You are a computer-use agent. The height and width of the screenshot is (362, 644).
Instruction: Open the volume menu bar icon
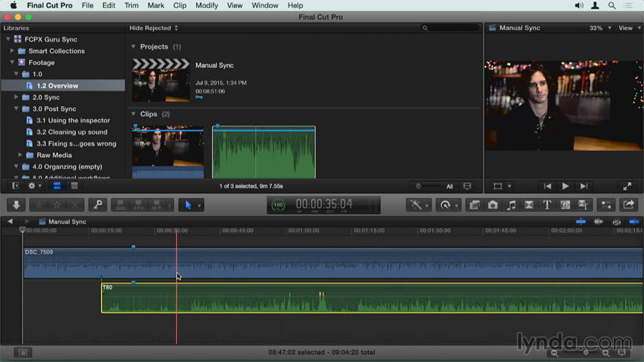(579, 5)
